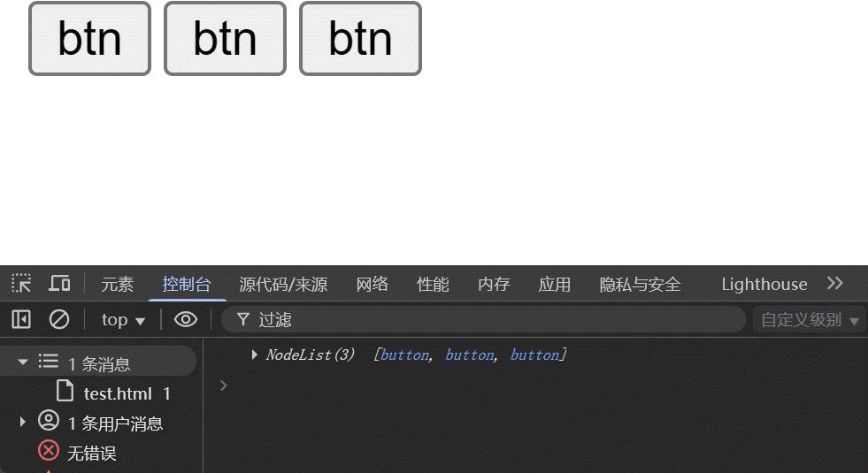The height and width of the screenshot is (473, 868).
Task: Open the Lighthouse tab
Action: [764, 284]
